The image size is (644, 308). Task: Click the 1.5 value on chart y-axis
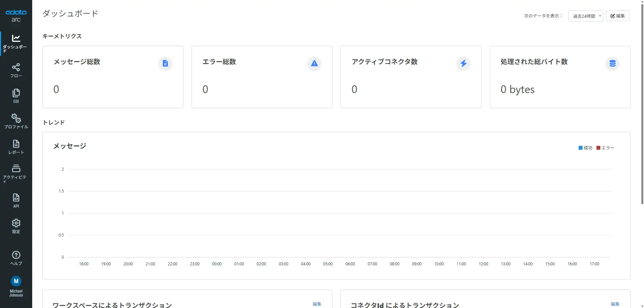pyautogui.click(x=61, y=191)
